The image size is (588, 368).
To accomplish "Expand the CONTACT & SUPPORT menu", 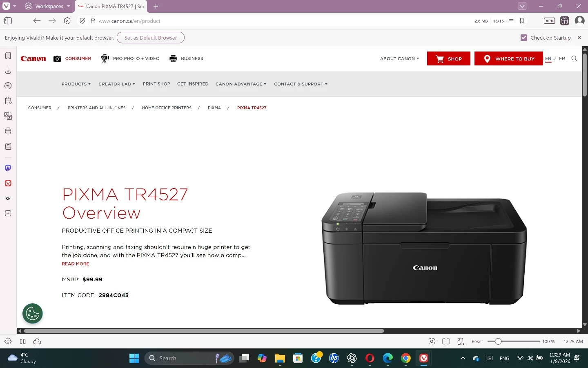I will 301,84.
